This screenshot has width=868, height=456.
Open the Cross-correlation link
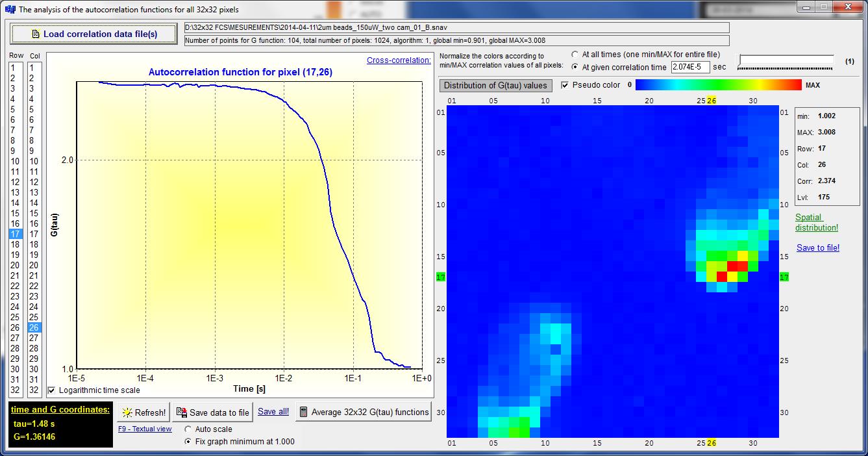click(399, 60)
